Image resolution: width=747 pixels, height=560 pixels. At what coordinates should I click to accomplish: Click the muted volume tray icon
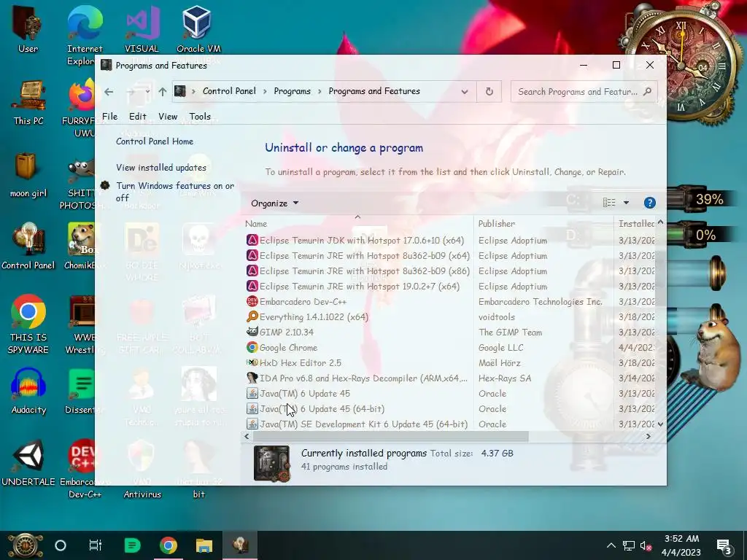pos(646,545)
